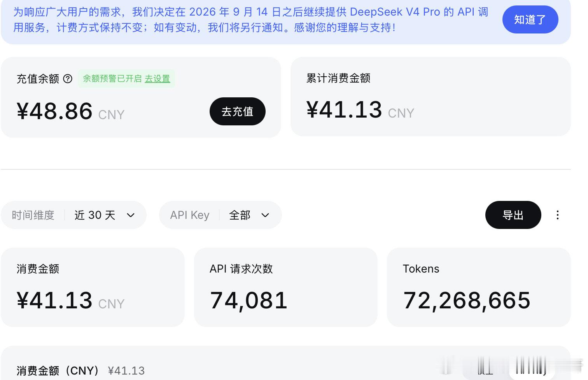Screen dimensions: 588x380
Task: Open the 充值余额 help question-mark icon
Action: [68, 79]
